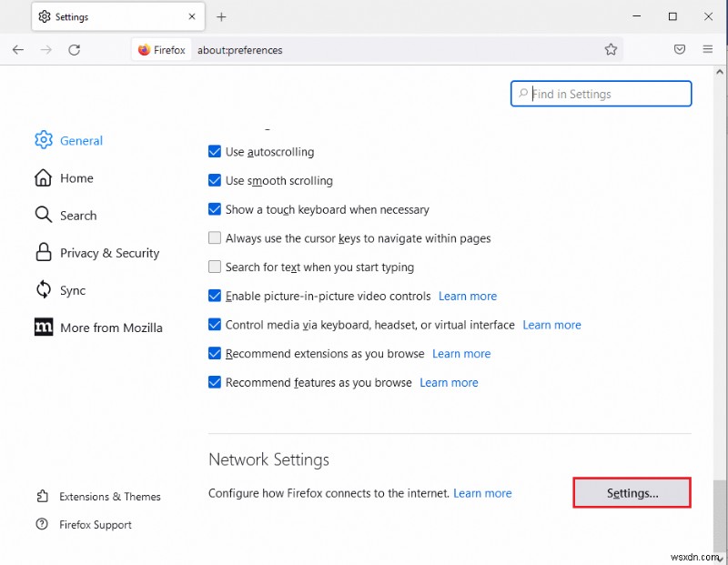Click the More from Mozilla icon

(x=43, y=327)
